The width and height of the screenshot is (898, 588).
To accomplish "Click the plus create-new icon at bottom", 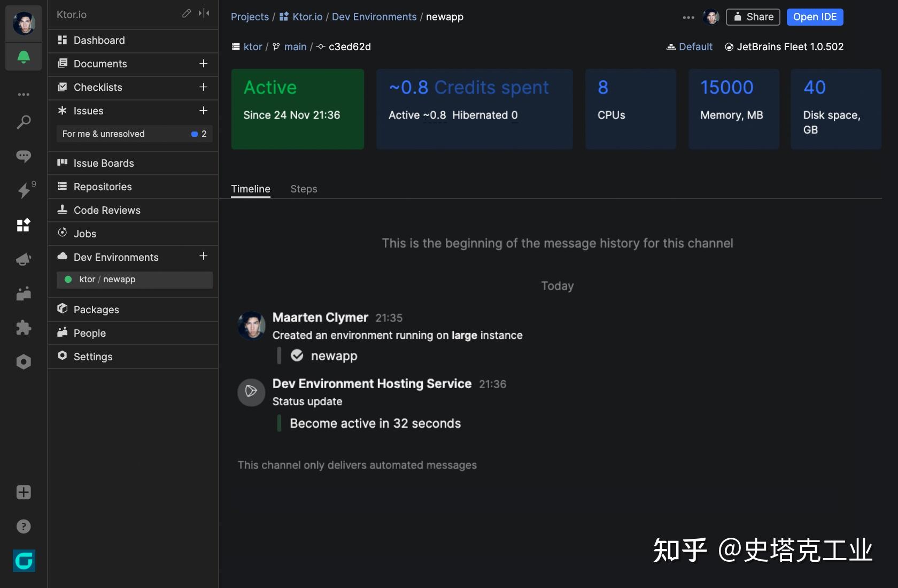I will (24, 492).
